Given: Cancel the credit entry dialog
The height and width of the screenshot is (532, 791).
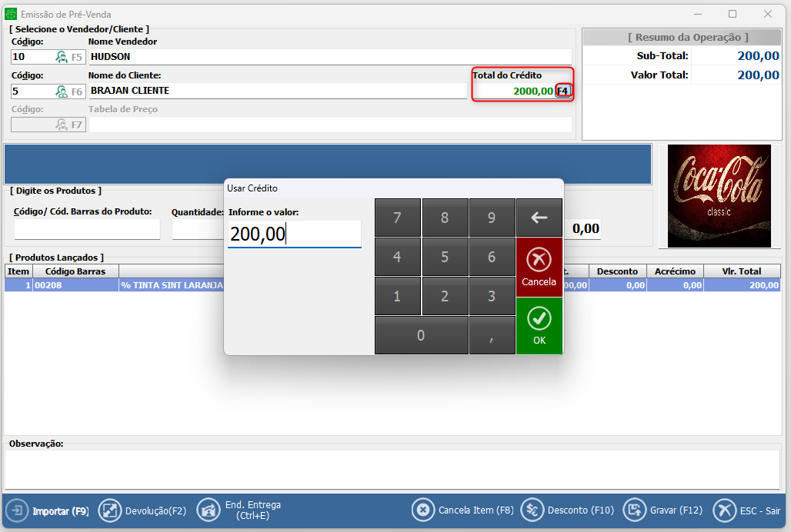Looking at the screenshot, I should click(x=539, y=267).
